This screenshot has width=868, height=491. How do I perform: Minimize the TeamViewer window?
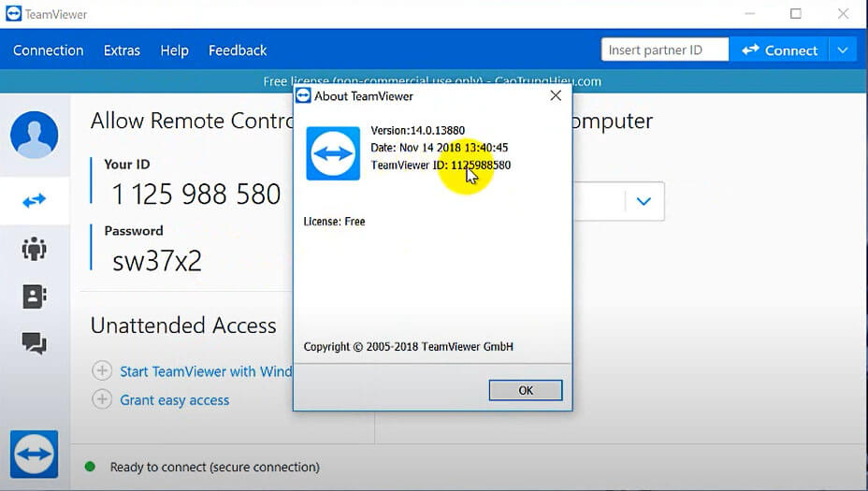[750, 13]
